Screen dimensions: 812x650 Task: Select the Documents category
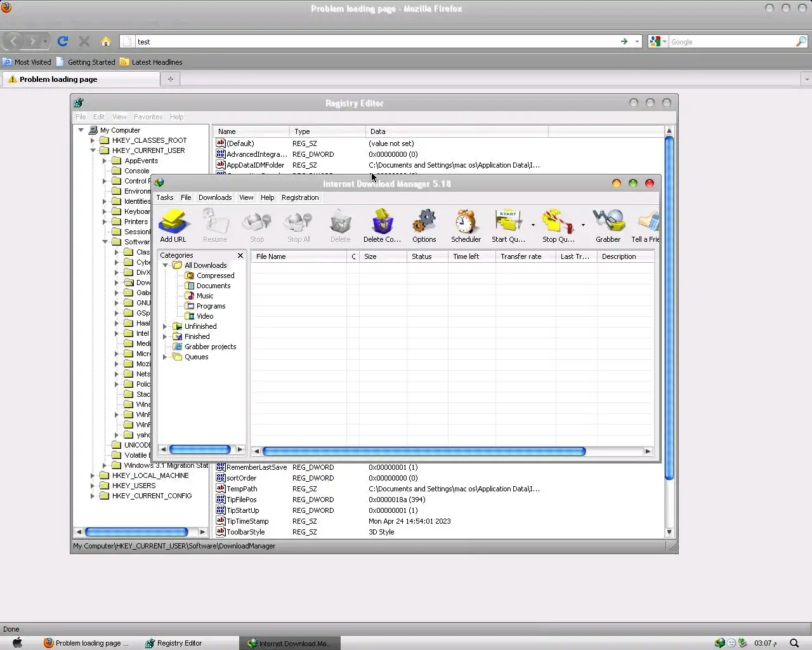208,286
